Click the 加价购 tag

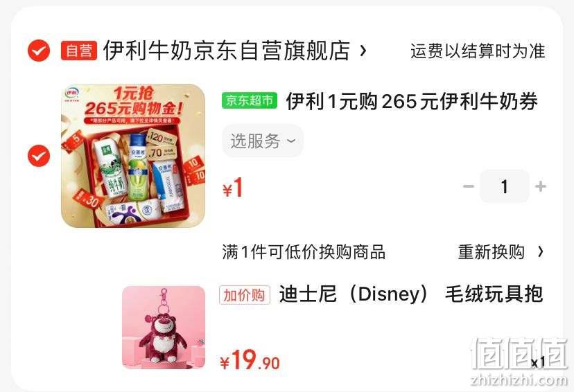(245, 295)
